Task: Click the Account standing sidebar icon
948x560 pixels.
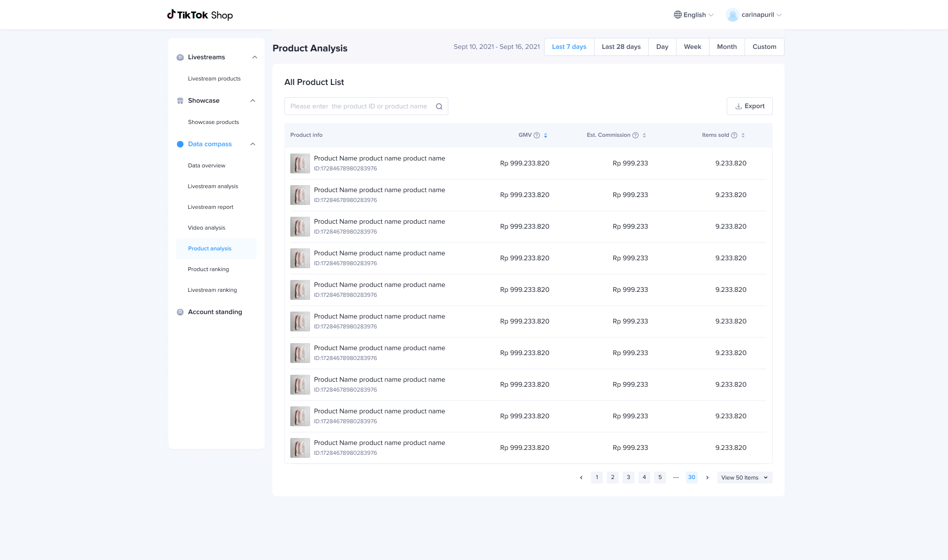Action: coord(180,312)
